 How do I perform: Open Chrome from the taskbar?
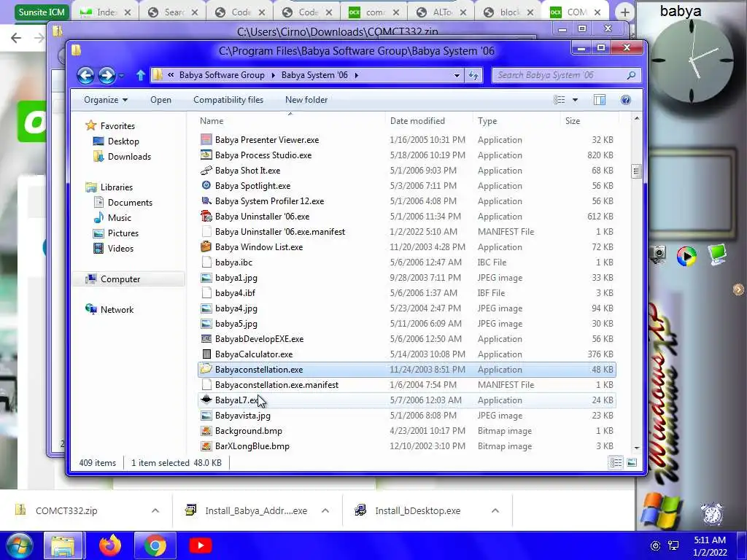[155, 545]
